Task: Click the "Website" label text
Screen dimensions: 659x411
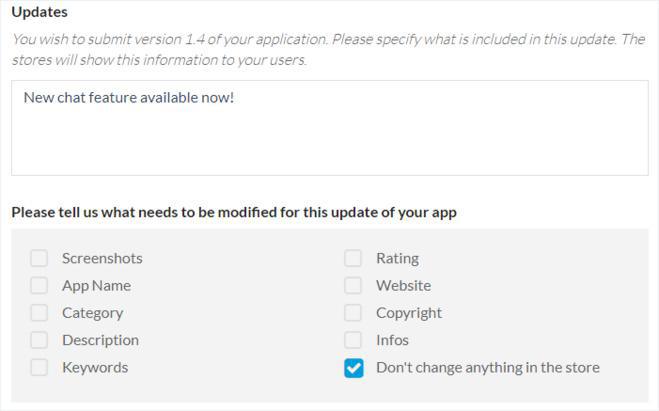Action: pos(403,285)
